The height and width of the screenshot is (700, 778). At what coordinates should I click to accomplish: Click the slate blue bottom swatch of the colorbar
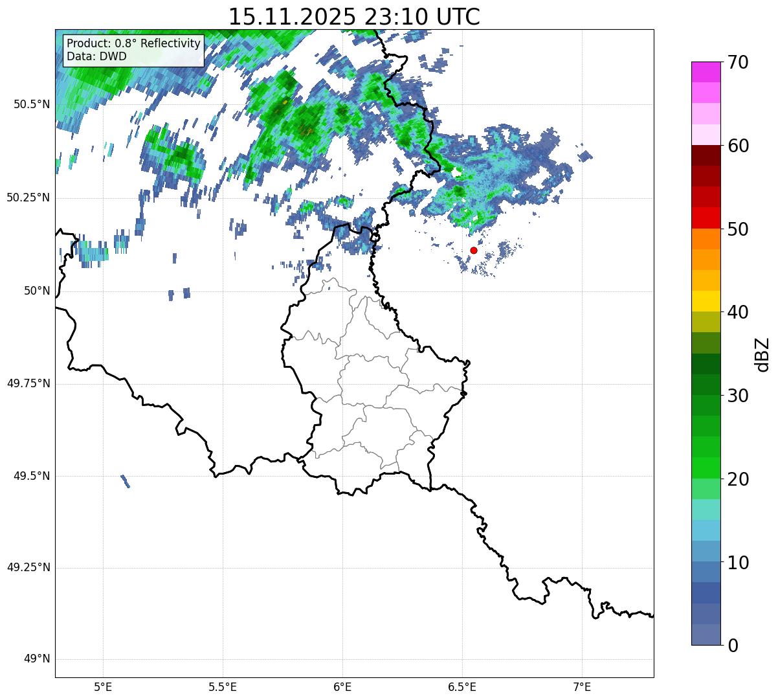pos(706,635)
